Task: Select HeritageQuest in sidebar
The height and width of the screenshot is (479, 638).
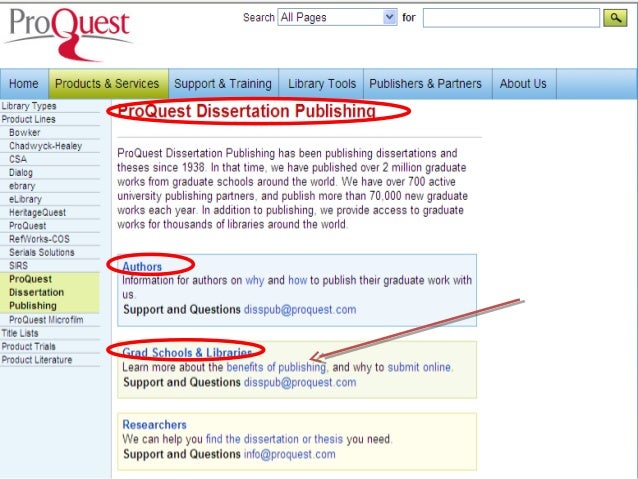Action: [x=37, y=212]
